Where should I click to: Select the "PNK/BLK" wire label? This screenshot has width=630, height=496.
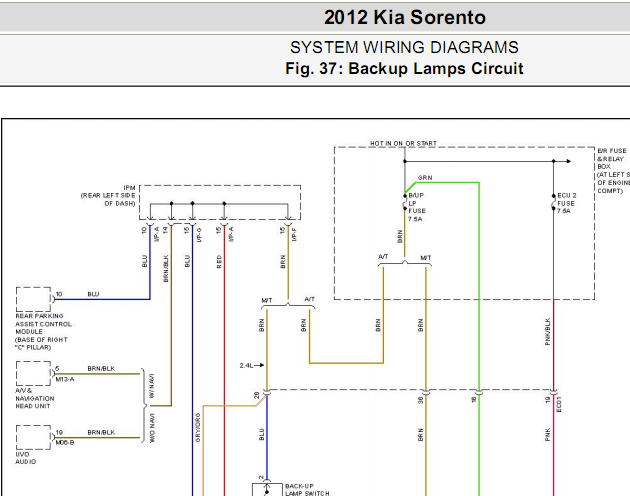point(547,332)
